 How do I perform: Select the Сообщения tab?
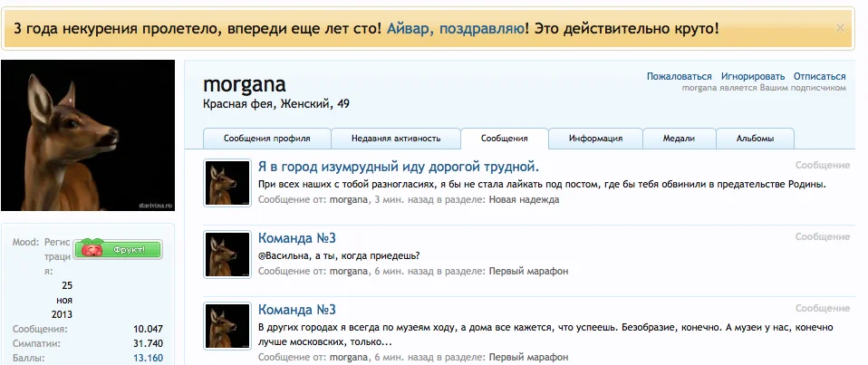[x=505, y=139]
